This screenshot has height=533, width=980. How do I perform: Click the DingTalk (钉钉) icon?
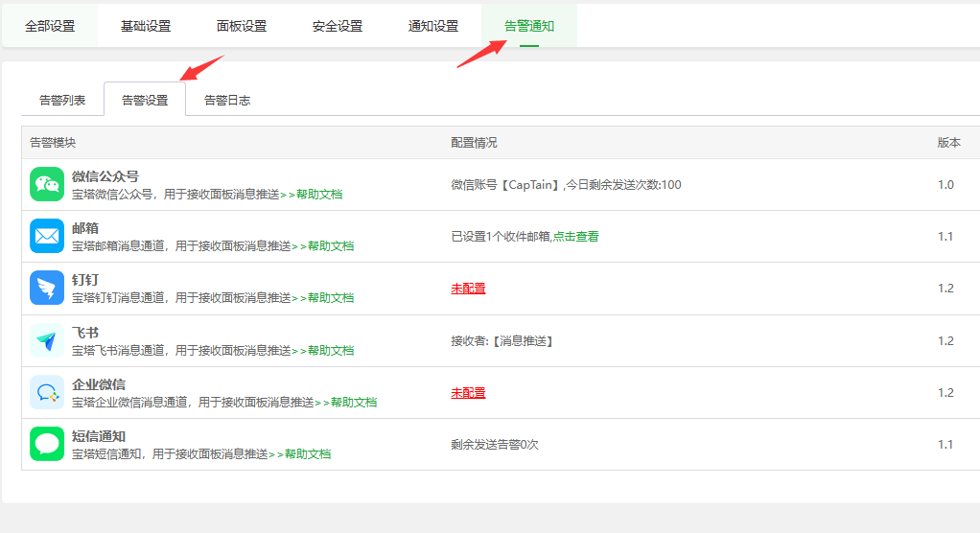pyautogui.click(x=47, y=289)
